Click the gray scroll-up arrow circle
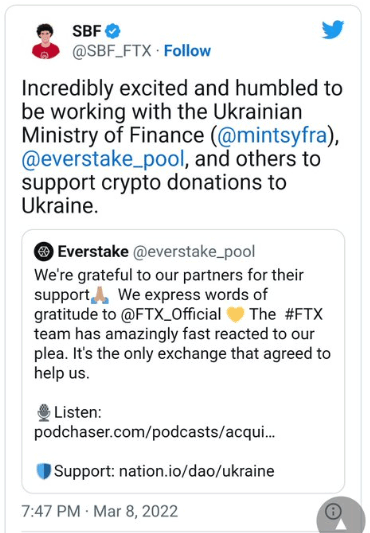This screenshot has width=370, height=533. point(342,518)
